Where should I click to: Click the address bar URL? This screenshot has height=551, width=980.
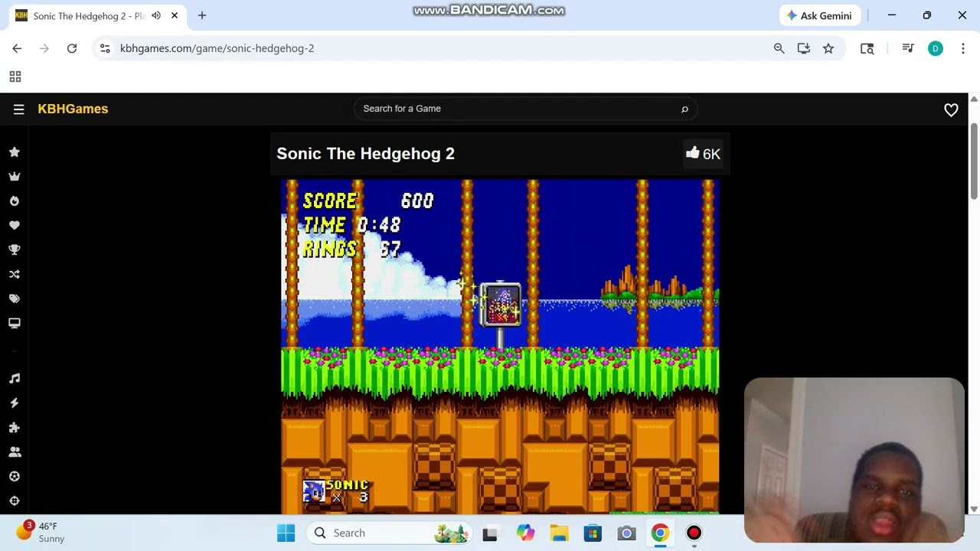tap(217, 48)
